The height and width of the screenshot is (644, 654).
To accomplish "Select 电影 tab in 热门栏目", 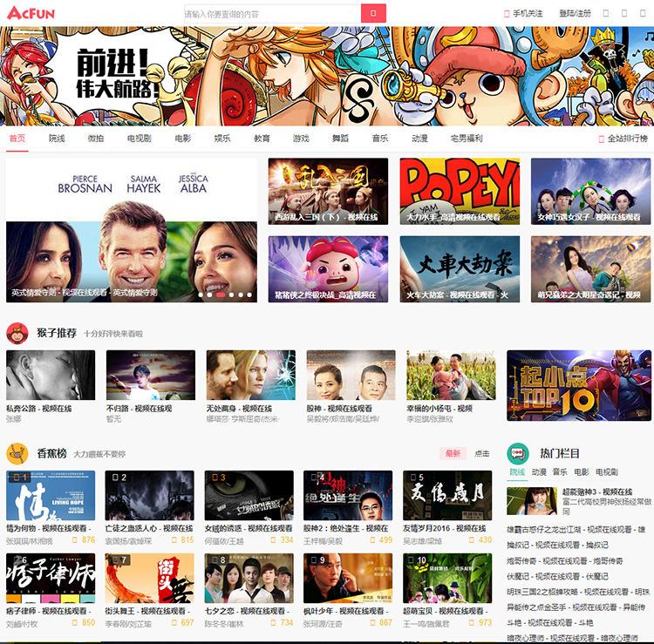I will coord(581,472).
